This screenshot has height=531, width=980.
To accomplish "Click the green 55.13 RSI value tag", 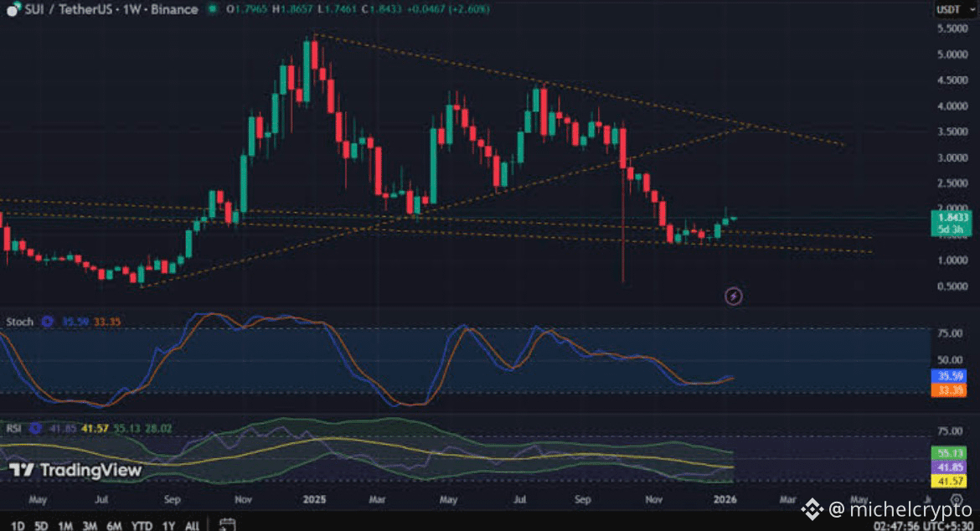I will [949, 452].
